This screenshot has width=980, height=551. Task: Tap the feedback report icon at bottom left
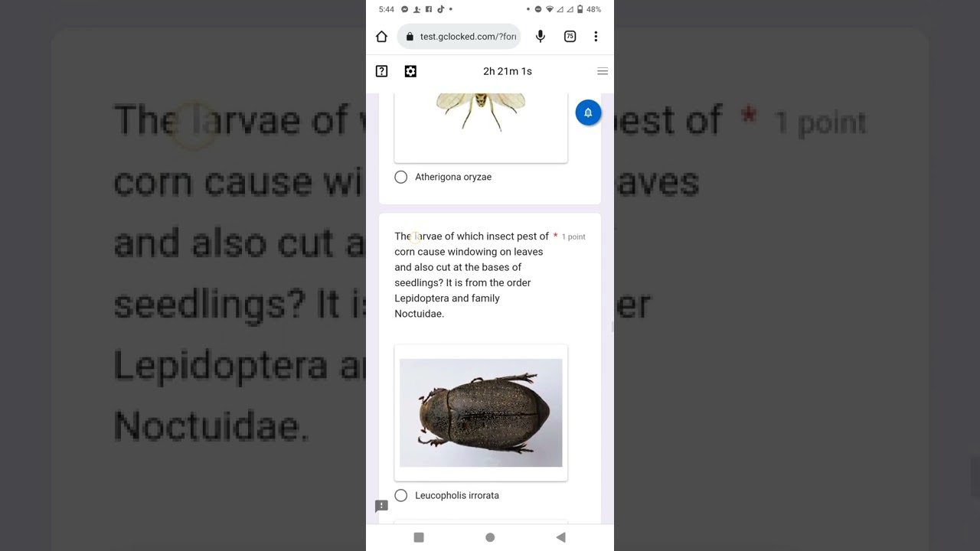click(381, 506)
